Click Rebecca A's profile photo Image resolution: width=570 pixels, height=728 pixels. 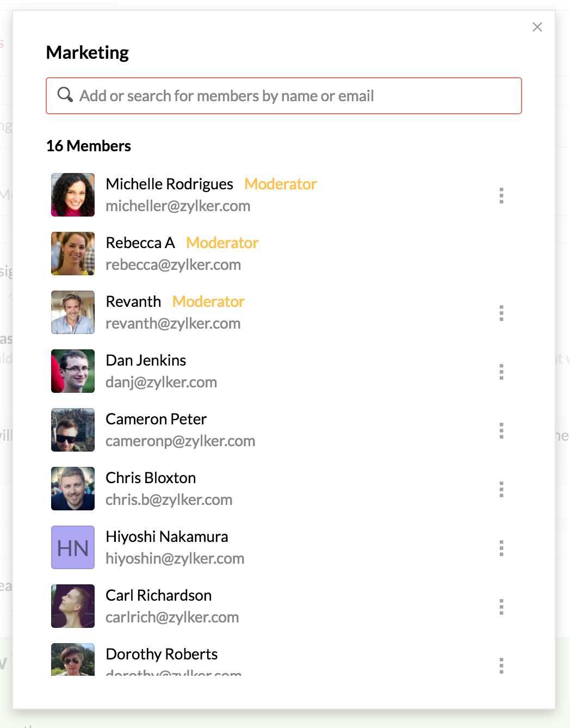73,254
